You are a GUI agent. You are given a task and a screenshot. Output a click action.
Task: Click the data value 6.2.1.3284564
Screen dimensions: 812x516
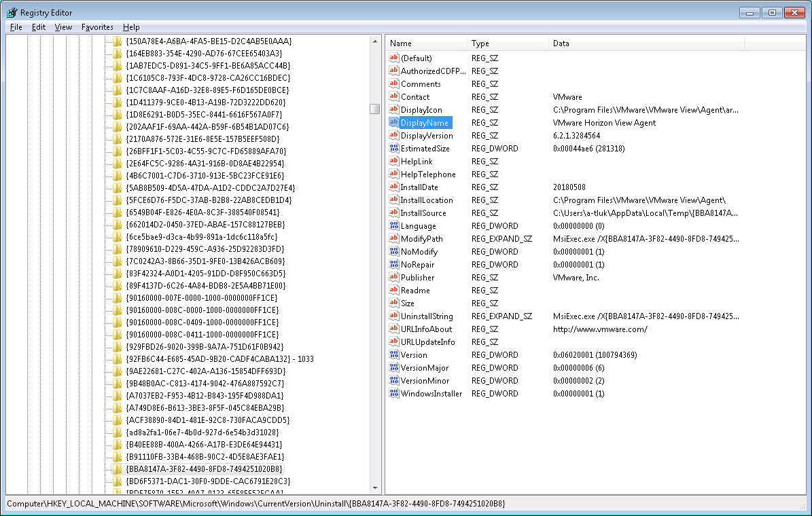576,136
